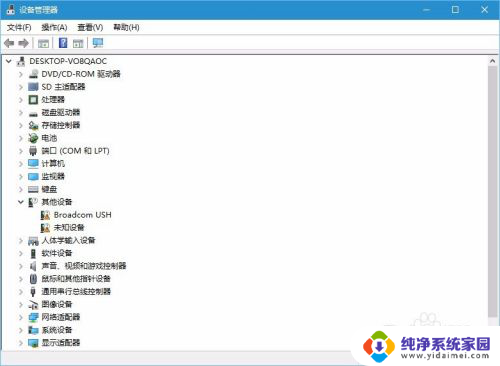Expand the 磁盘驱动器 node

[21, 113]
